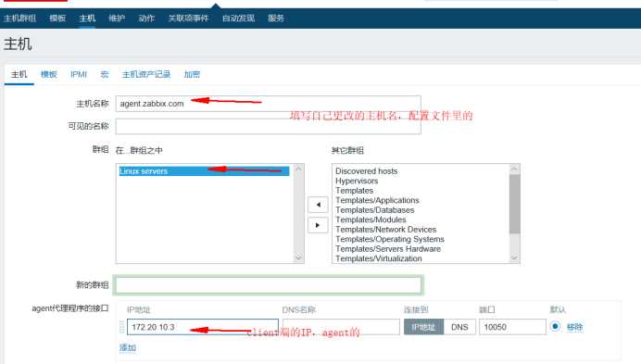Select Discovered hosts in other groups

coord(366,171)
